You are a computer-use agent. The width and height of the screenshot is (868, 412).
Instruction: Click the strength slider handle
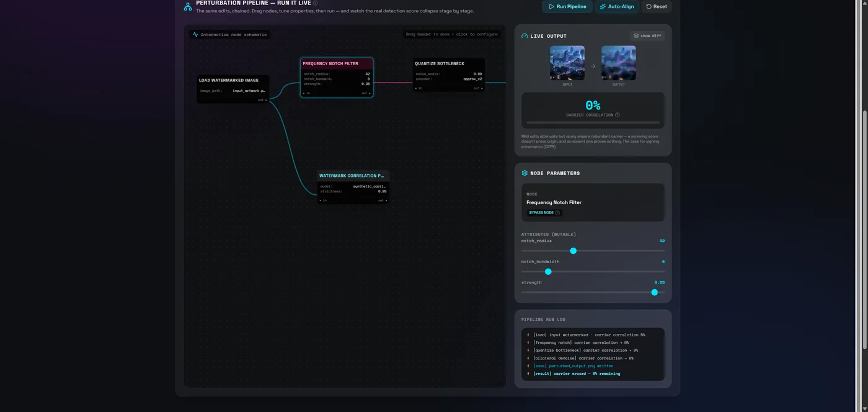[654, 292]
